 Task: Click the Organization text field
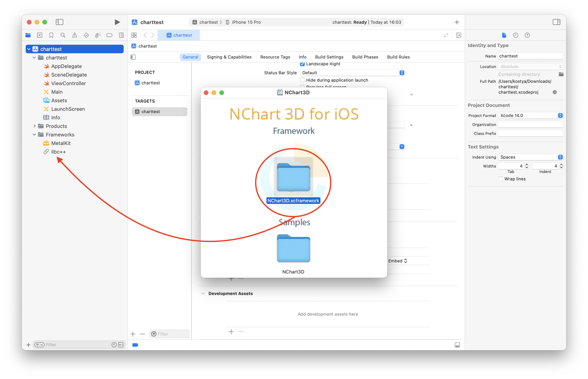[530, 125]
